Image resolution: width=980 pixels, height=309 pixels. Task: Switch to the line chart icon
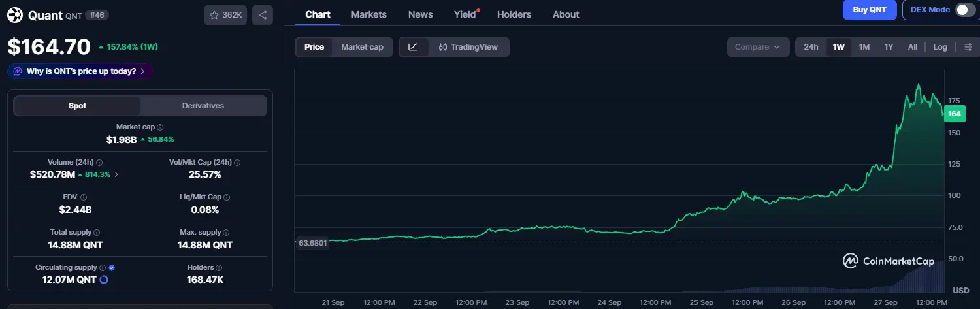(414, 47)
